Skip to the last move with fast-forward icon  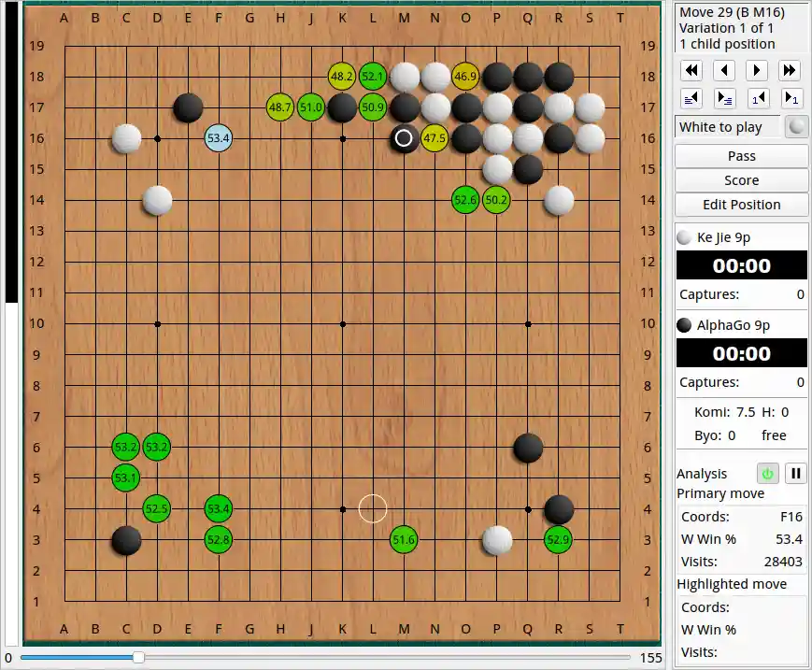click(x=790, y=69)
